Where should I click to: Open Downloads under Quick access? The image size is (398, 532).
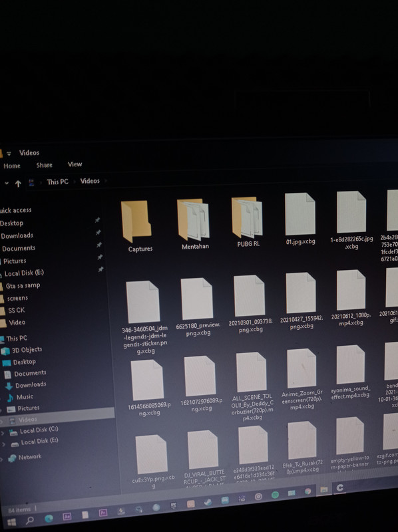pyautogui.click(x=17, y=235)
